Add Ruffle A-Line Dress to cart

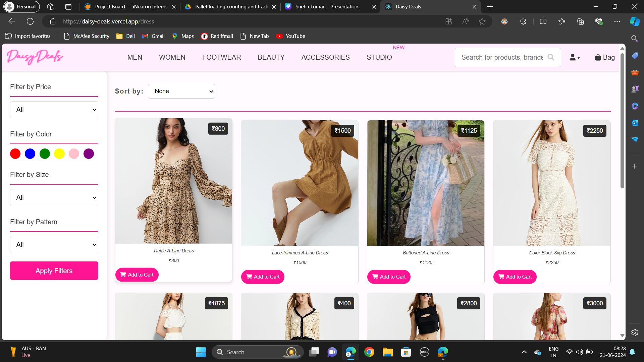(x=137, y=275)
